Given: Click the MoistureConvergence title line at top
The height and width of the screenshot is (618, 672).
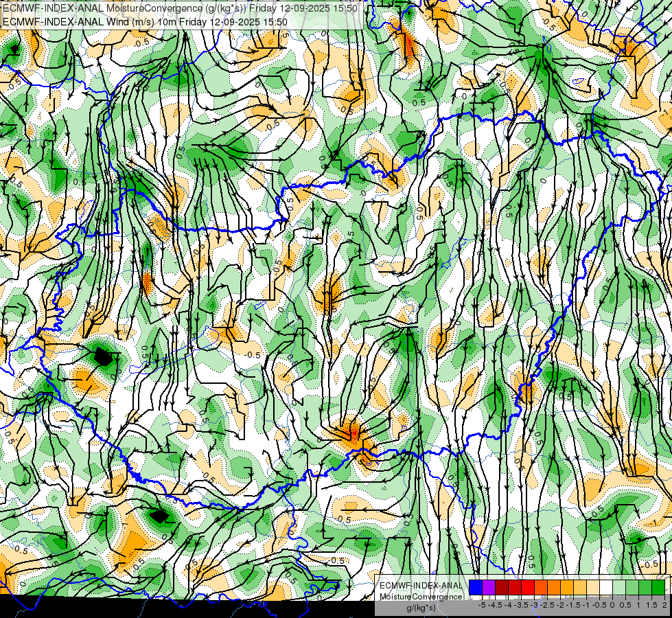Looking at the screenshot, I should 180,8.
